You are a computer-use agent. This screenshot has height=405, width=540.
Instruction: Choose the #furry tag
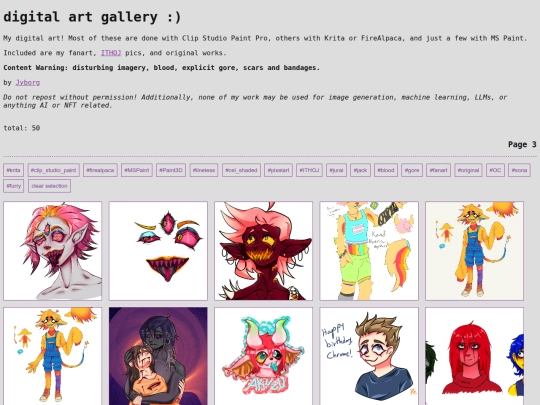[x=13, y=186]
